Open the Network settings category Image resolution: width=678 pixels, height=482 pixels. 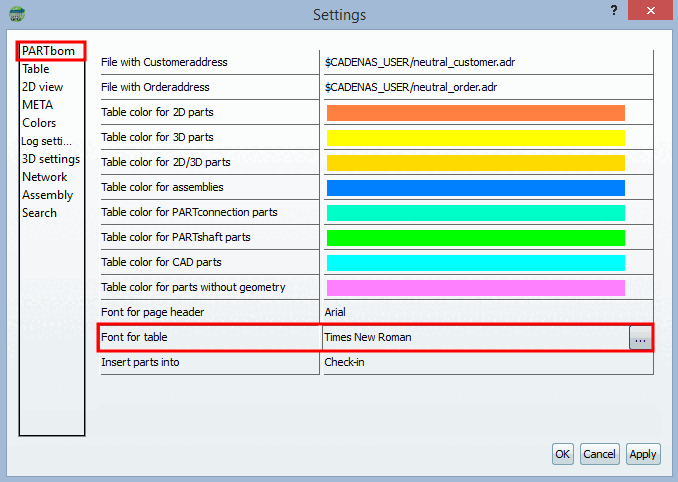point(45,177)
